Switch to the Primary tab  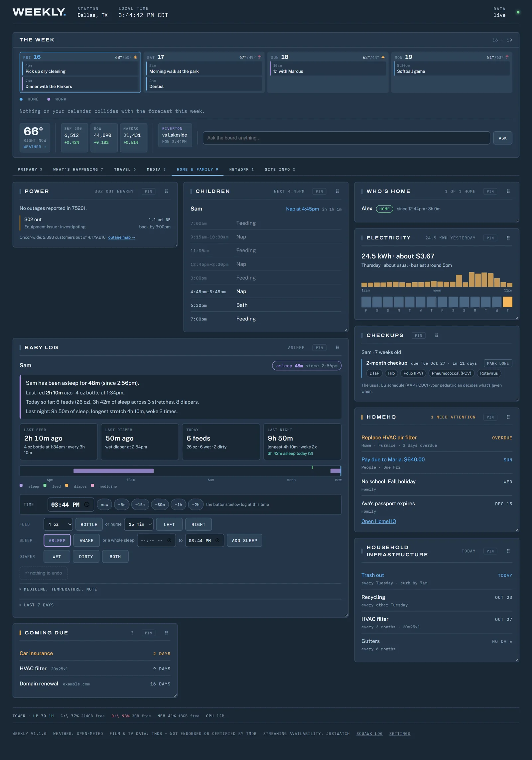(x=30, y=169)
